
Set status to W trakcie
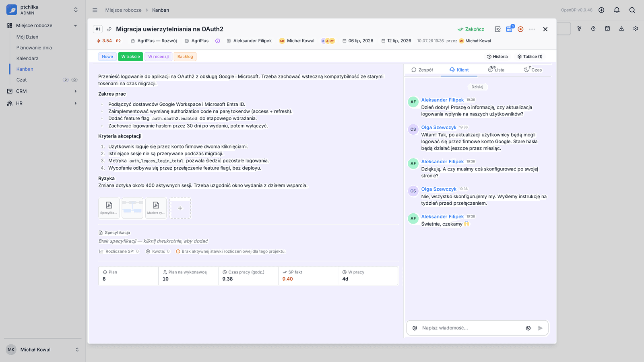(x=130, y=57)
